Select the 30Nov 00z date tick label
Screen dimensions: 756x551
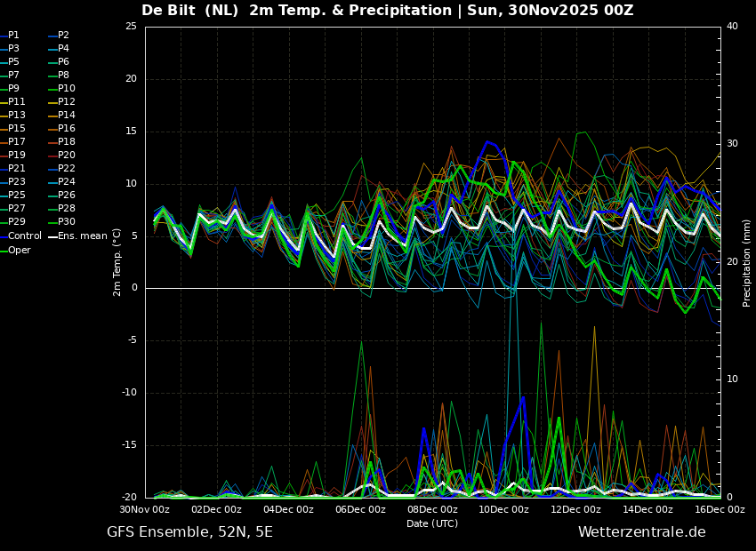145,510
